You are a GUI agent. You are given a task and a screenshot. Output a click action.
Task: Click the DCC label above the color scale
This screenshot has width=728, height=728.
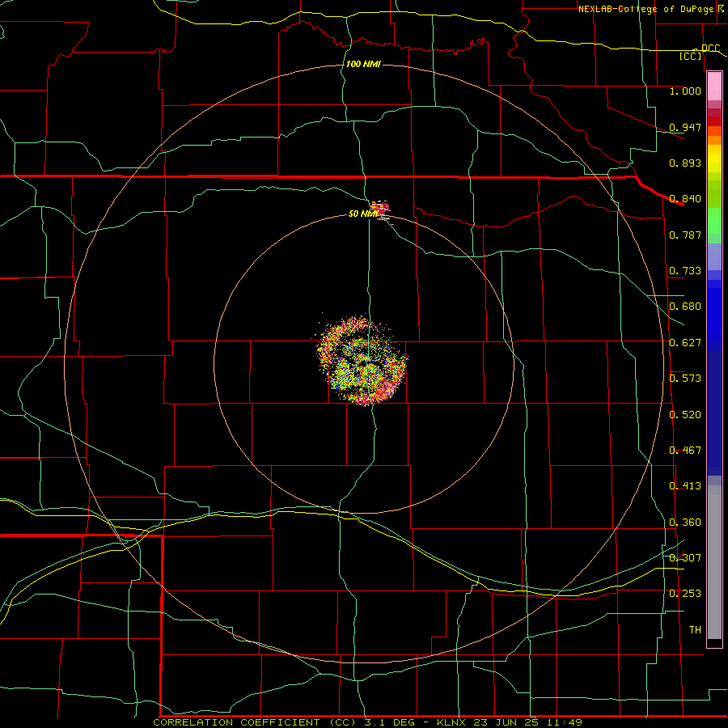pos(710,48)
